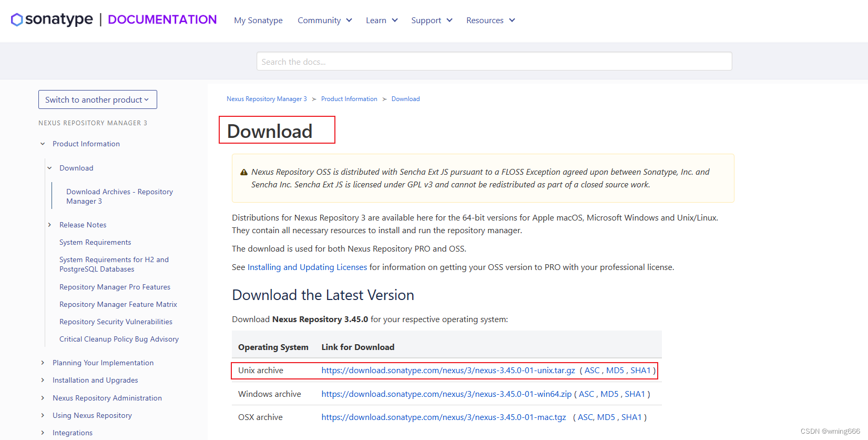Image resolution: width=868 pixels, height=440 pixels.
Task: Open SHA1 link for OSX archive
Action: [x=631, y=417]
